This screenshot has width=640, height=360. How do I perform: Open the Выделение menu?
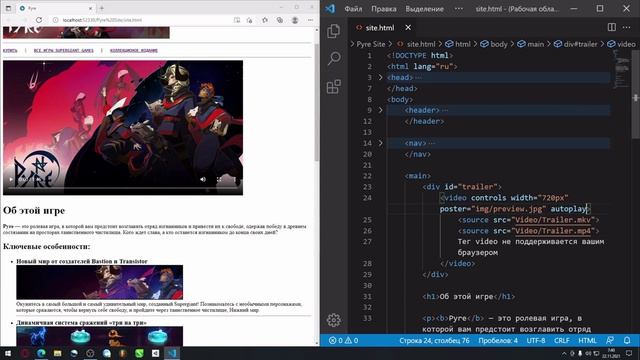(x=424, y=9)
